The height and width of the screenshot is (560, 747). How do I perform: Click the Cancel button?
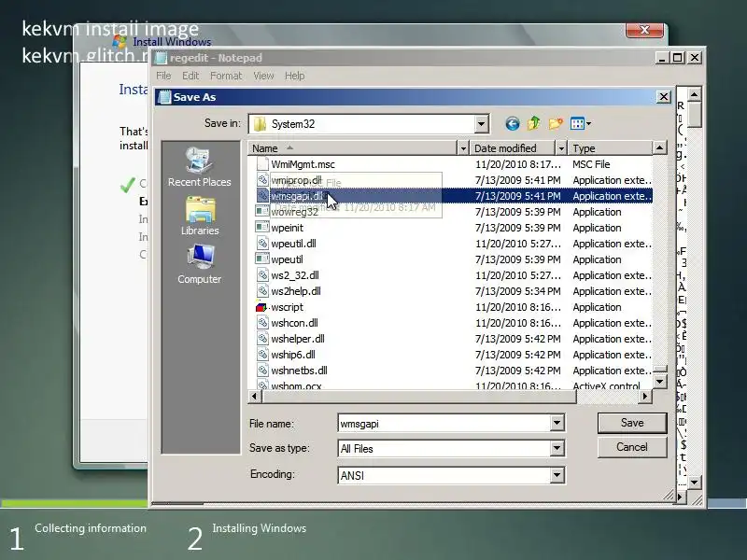(x=632, y=447)
